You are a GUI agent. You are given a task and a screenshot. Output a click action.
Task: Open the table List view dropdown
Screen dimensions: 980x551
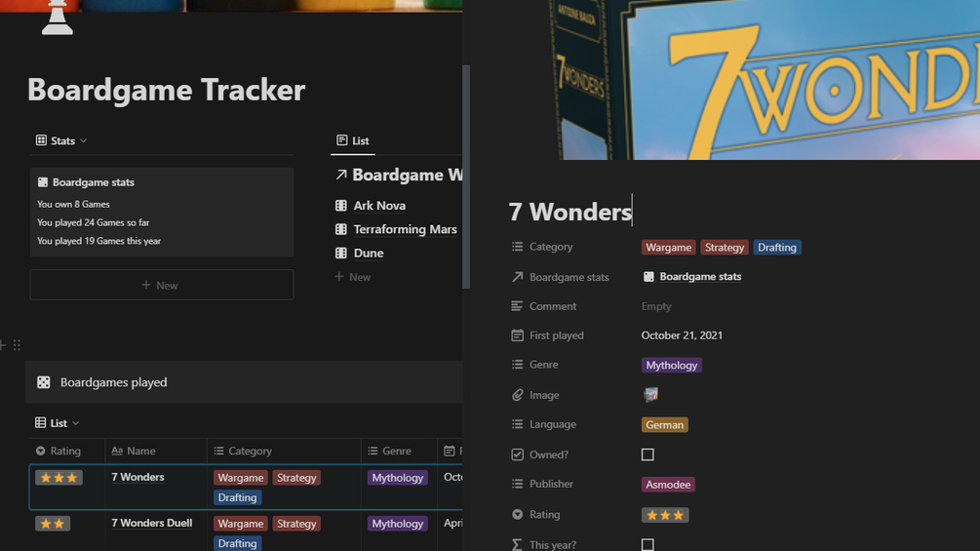[58, 423]
